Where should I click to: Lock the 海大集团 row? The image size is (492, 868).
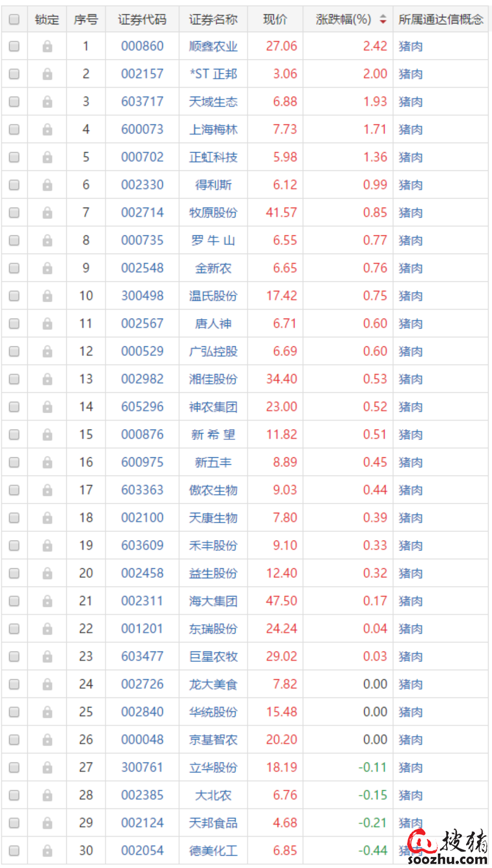point(47,601)
